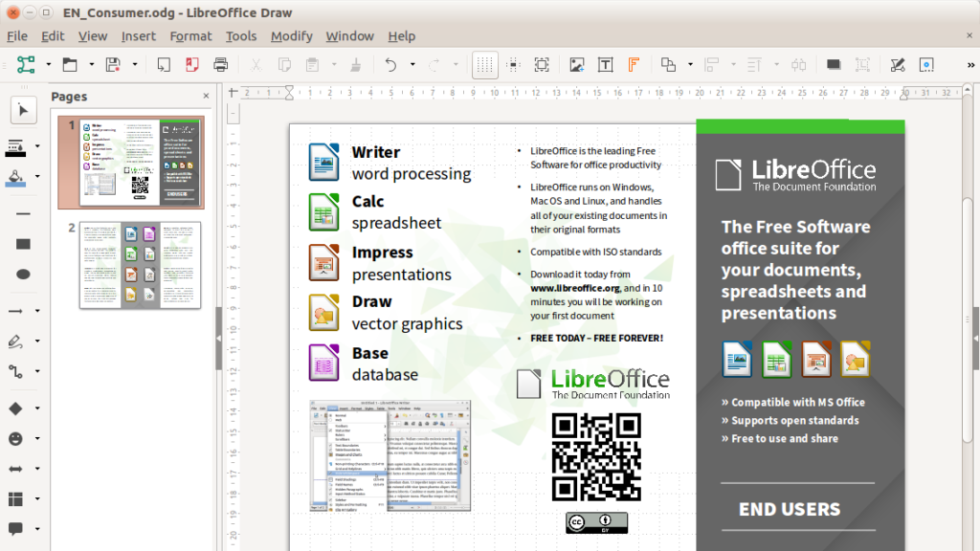Cut the selection with the scissors icon

(x=256, y=64)
